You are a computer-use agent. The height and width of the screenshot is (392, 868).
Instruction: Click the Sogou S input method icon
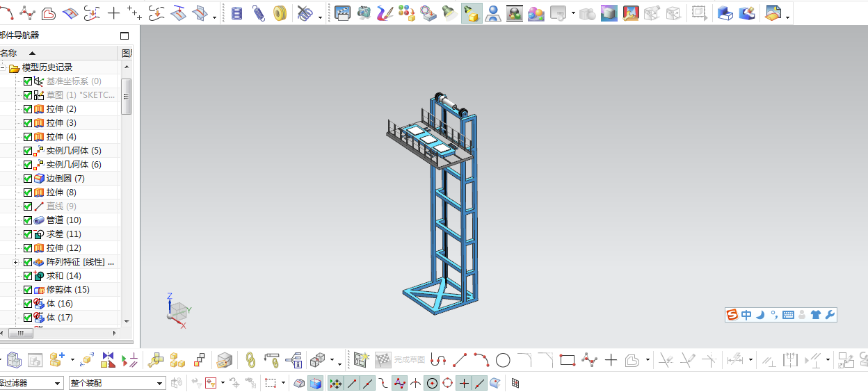point(732,315)
